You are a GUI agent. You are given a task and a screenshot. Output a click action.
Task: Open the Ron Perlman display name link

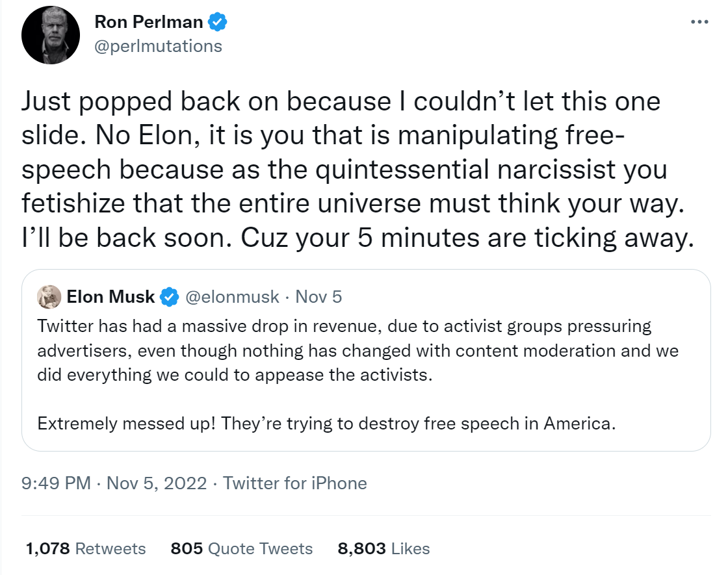(149, 22)
